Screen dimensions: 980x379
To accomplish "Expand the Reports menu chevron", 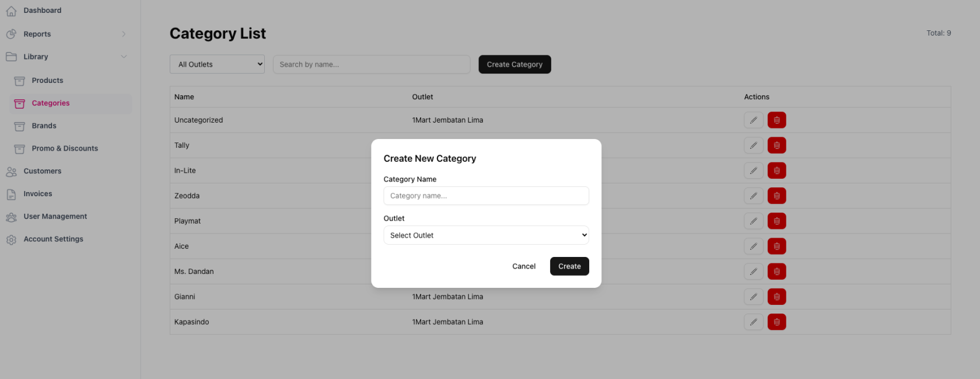I will 124,34.
